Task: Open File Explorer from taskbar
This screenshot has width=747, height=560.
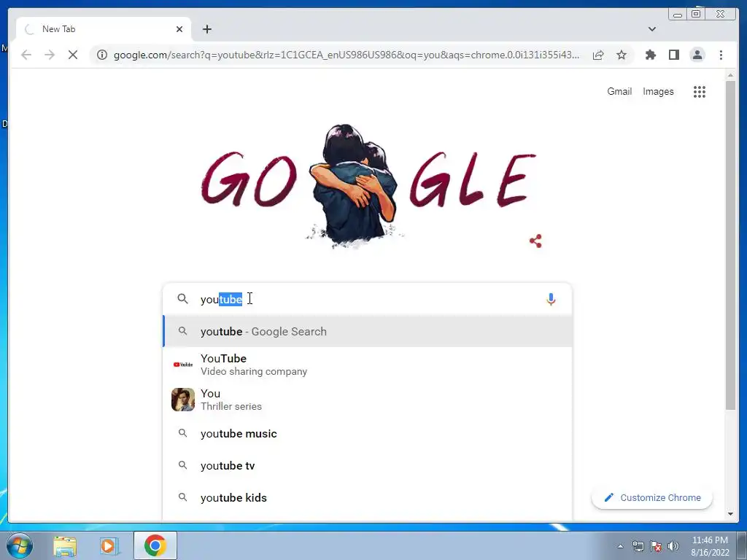Action: tap(65, 545)
